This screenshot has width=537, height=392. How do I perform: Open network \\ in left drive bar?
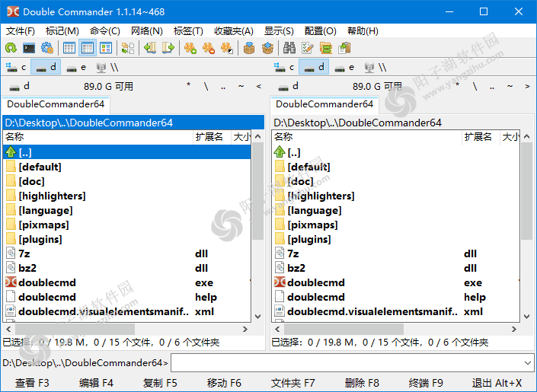click(107, 67)
